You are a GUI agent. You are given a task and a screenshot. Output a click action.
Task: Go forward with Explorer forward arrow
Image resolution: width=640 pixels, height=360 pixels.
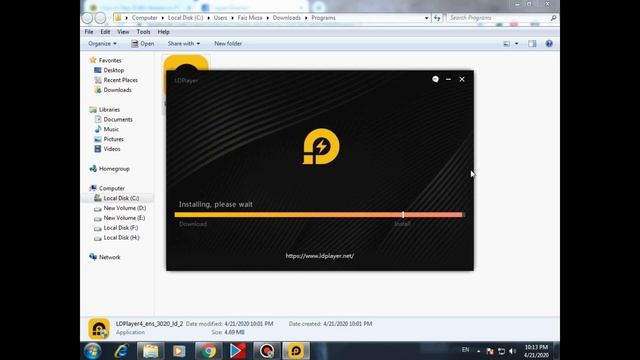click(x=100, y=18)
